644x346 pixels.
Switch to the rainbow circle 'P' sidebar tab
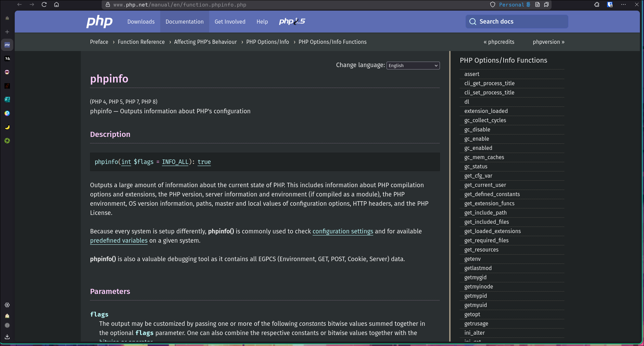pos(7,113)
